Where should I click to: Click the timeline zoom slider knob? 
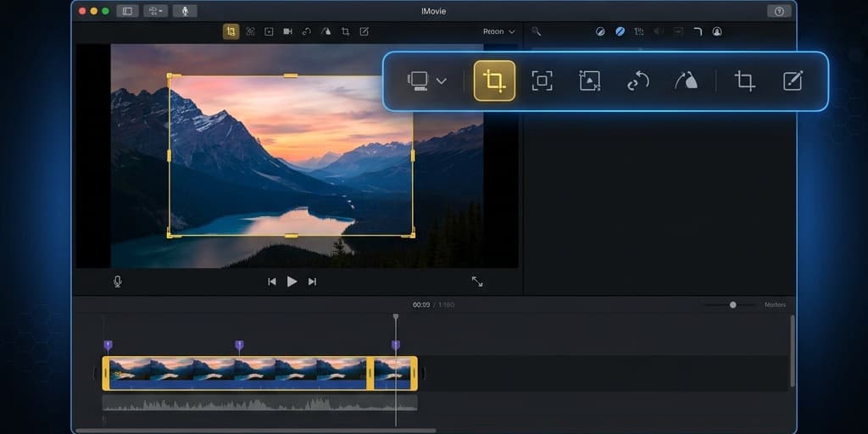point(733,305)
